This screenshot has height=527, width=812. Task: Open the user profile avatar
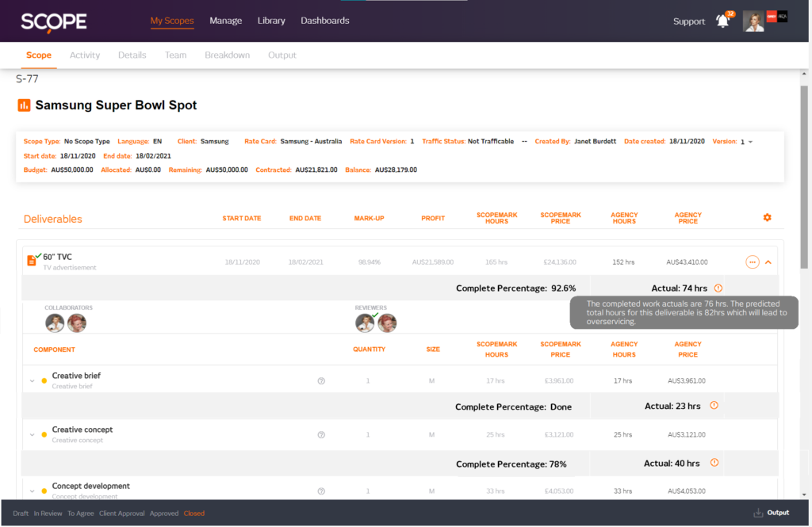pos(753,21)
